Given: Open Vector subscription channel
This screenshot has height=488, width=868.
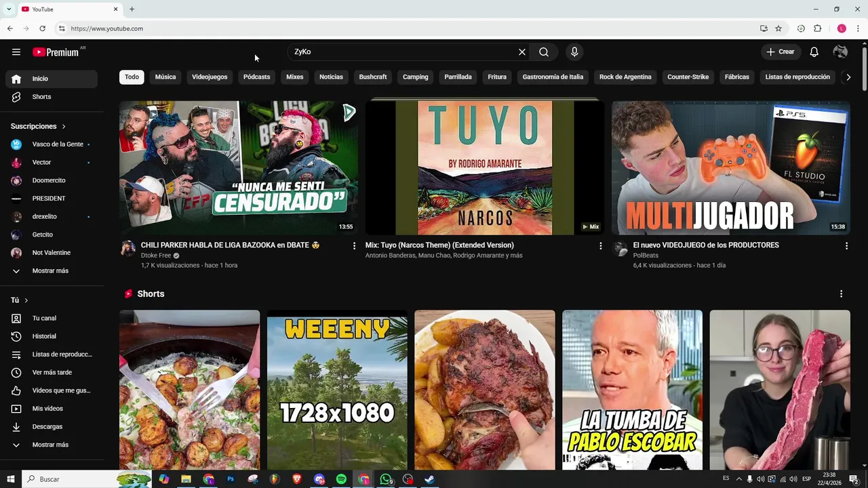Looking at the screenshot, I should click(52, 163).
